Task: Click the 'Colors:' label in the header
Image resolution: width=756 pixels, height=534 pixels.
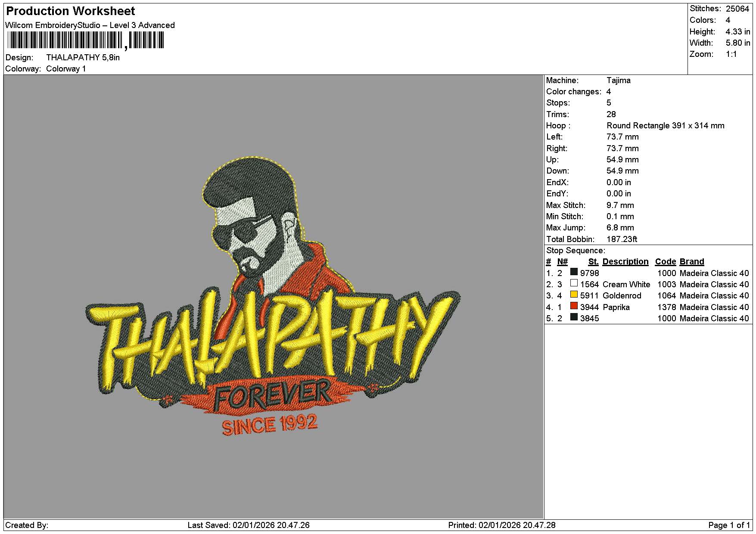Action: pyautogui.click(x=703, y=20)
